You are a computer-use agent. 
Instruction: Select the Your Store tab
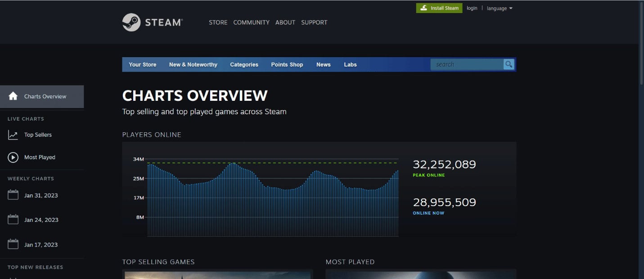tap(143, 64)
